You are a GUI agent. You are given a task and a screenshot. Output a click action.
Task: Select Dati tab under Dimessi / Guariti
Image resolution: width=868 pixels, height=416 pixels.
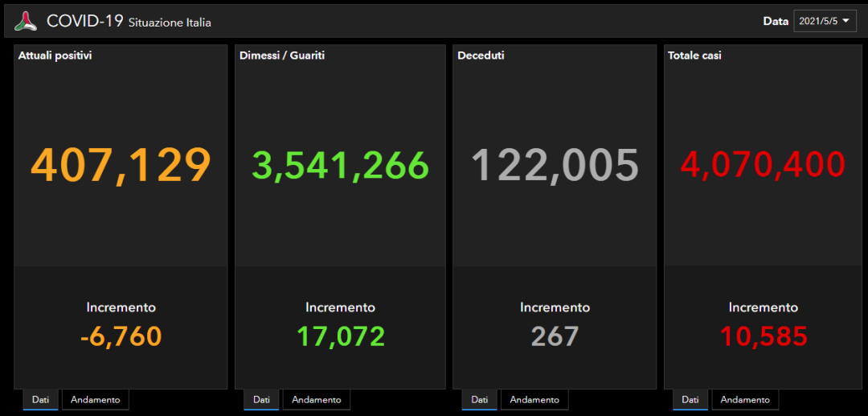point(261,399)
